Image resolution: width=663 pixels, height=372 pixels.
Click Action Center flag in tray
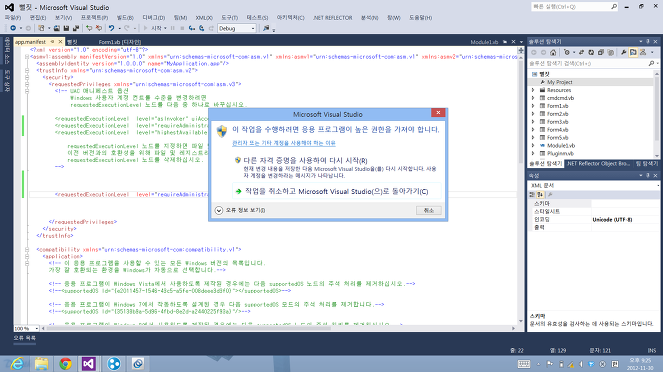click(550, 364)
